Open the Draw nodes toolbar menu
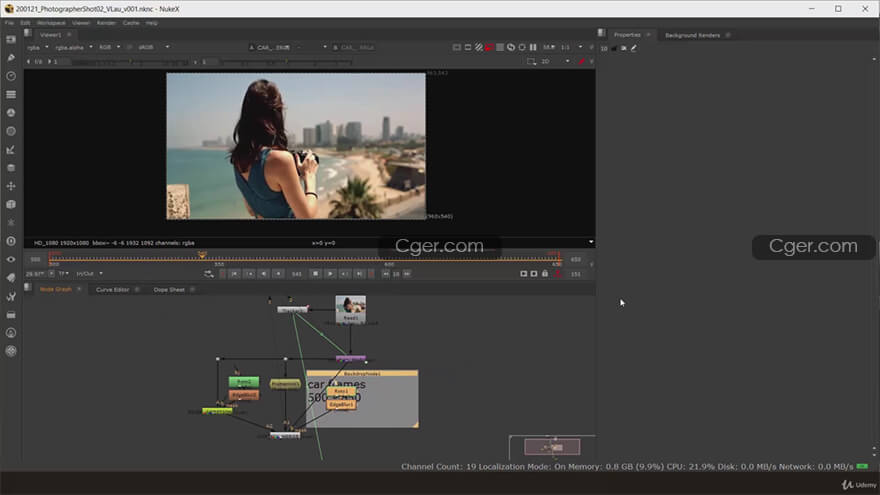880x495 pixels. 11,57
